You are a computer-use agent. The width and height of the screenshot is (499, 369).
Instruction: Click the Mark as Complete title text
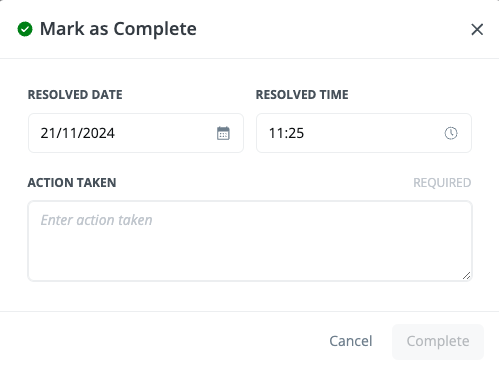(118, 29)
